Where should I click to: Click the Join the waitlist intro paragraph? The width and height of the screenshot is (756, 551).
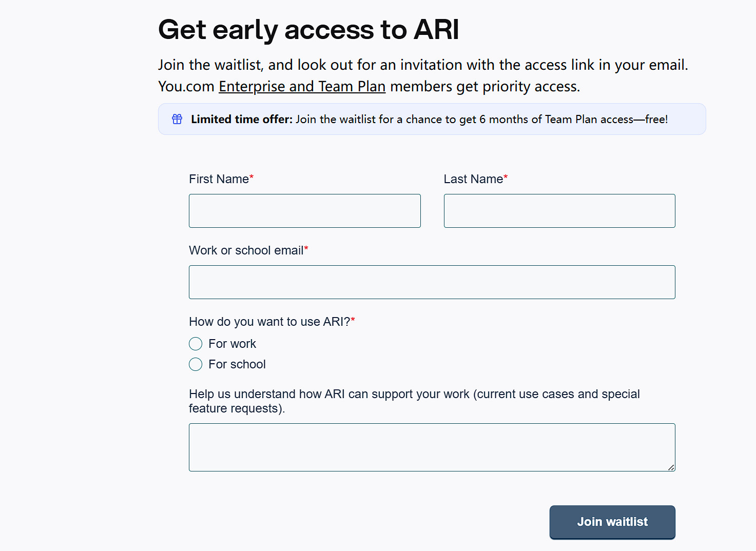423,65
